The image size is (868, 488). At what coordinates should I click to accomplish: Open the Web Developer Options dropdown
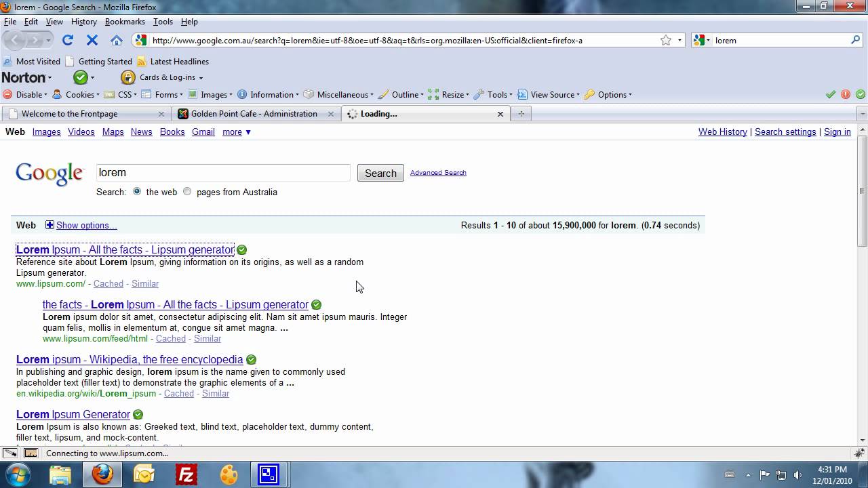pos(608,95)
